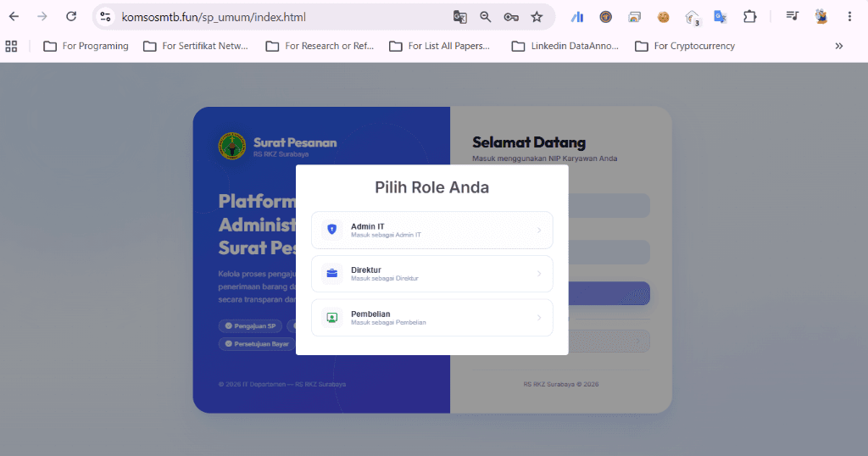Screen dimensions: 868x456
Task: Click the shield icon beside Admin IT
Action: coord(332,229)
